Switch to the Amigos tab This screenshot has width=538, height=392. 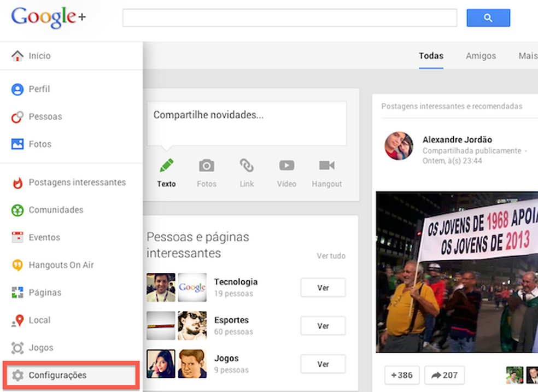[481, 56]
